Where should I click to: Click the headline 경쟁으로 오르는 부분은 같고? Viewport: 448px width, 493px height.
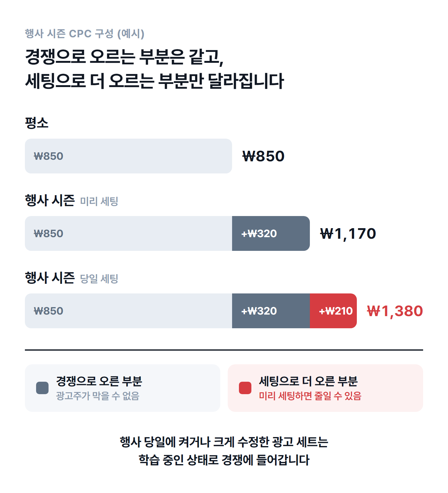point(124,57)
